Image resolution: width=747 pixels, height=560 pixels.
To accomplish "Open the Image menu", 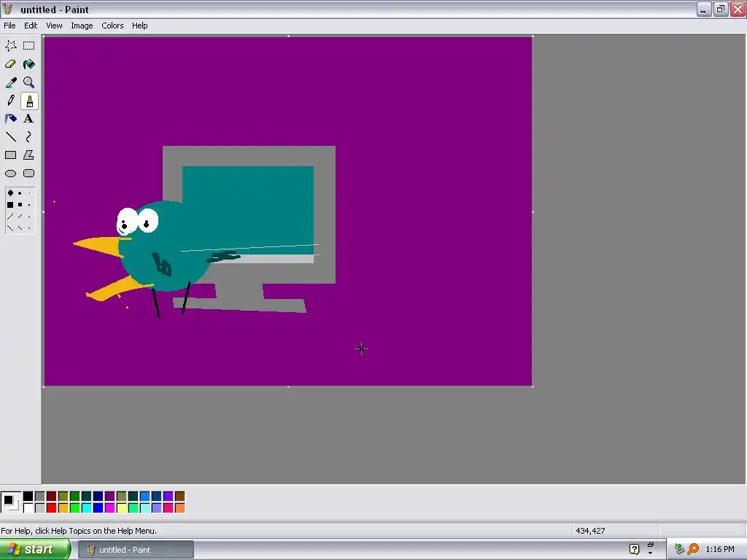I will pyautogui.click(x=82, y=26).
